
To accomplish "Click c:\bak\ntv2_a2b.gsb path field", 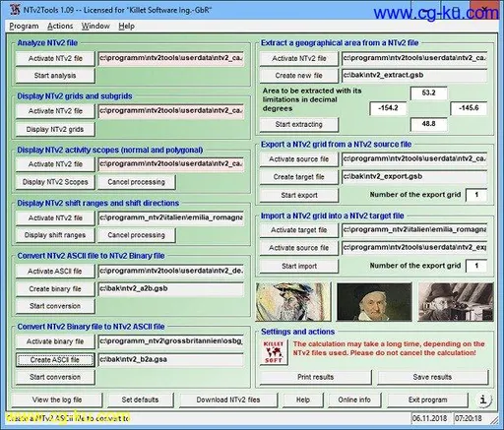I will (x=171, y=289).
